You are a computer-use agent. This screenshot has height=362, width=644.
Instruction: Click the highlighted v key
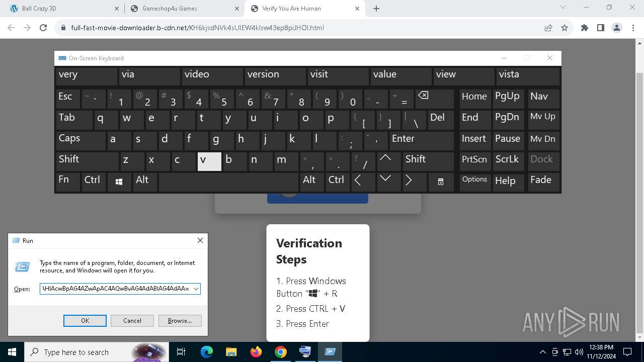pos(209,161)
